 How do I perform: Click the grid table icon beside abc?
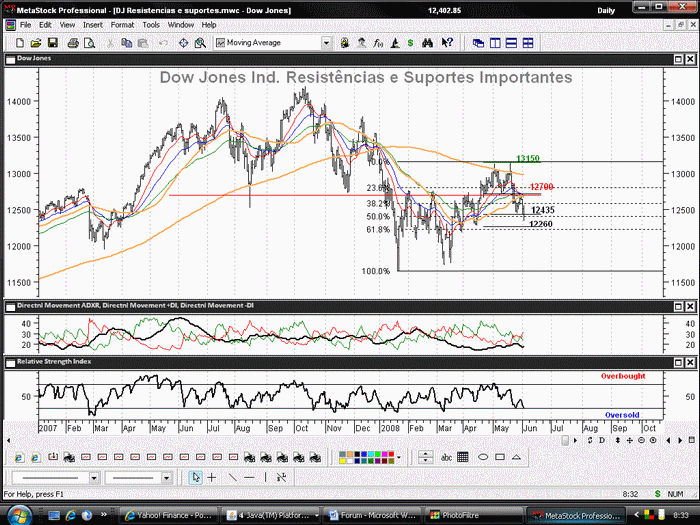click(463, 457)
